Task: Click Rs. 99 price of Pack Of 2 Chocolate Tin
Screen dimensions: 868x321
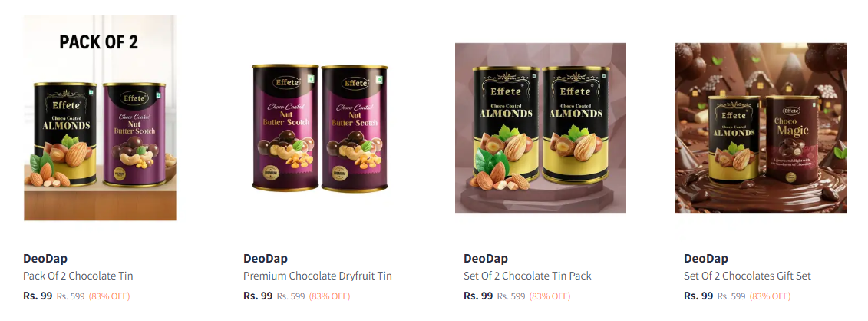Action: pos(38,296)
